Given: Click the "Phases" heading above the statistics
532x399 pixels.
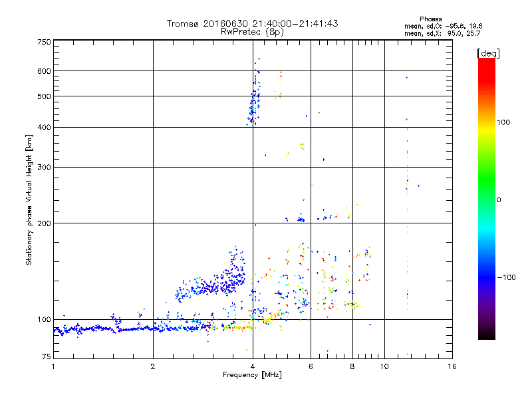Looking at the screenshot, I should tap(430, 19).
